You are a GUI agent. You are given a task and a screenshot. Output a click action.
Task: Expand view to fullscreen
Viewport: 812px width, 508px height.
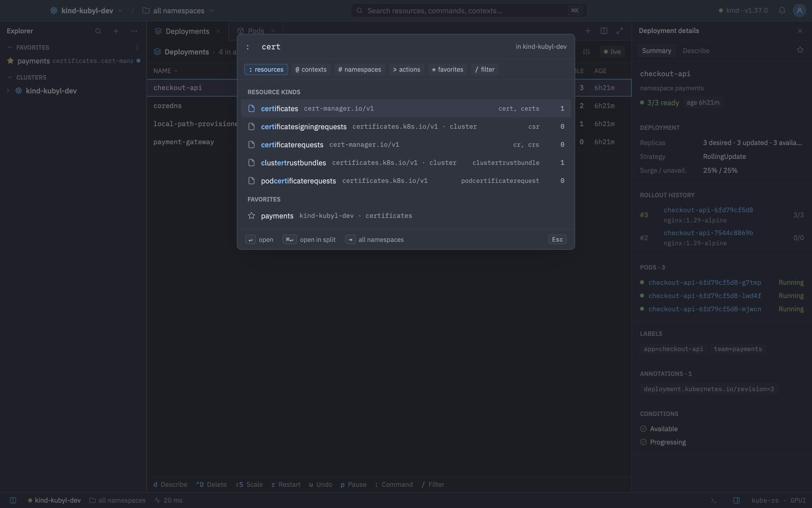(620, 31)
